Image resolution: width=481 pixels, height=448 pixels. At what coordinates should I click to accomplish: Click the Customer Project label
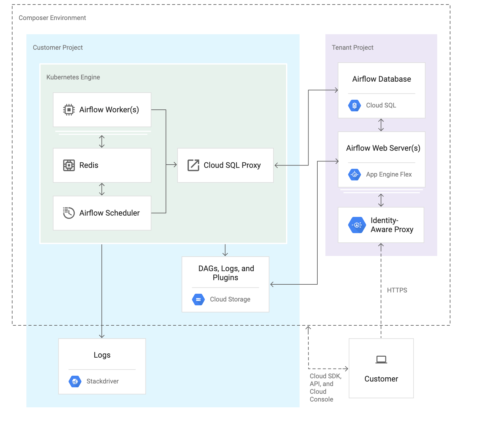point(58,47)
